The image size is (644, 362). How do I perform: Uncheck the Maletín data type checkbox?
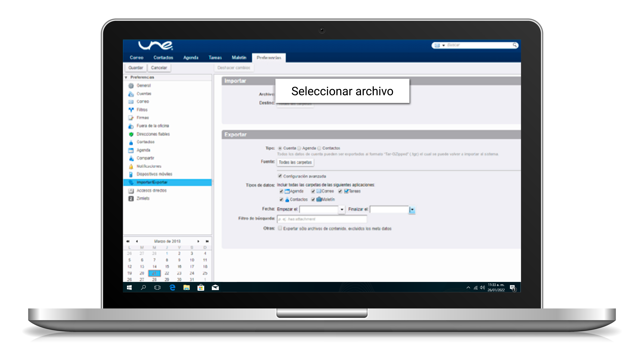(x=313, y=199)
